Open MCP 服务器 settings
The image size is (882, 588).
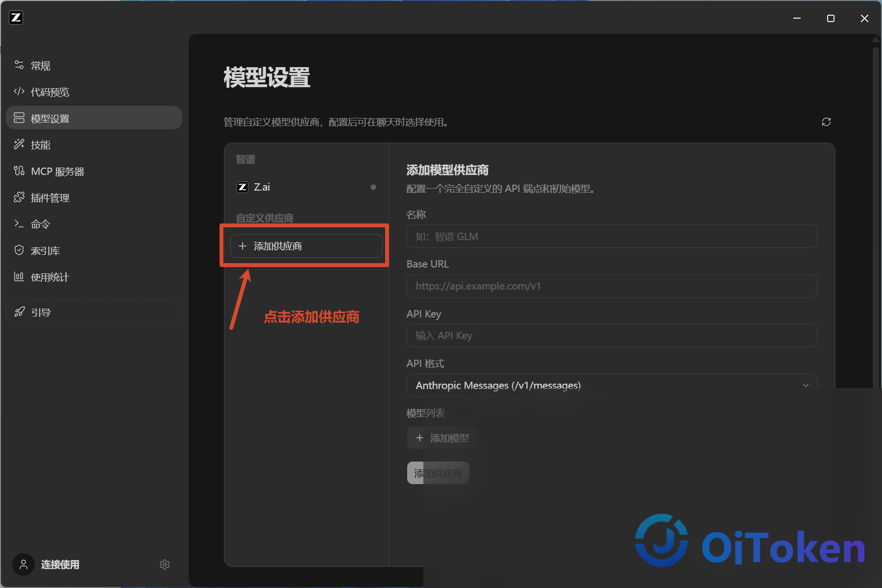(94, 171)
